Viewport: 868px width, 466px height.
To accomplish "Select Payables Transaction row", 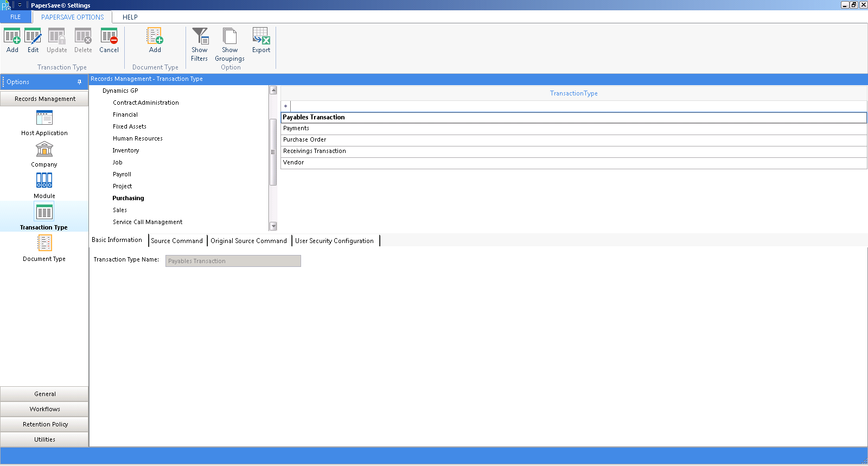I will tap(574, 117).
